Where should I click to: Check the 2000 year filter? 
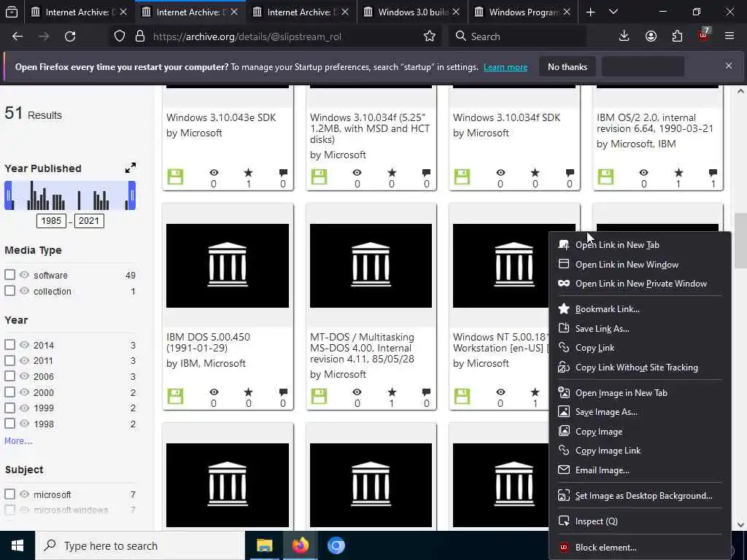pyautogui.click(x=9, y=392)
